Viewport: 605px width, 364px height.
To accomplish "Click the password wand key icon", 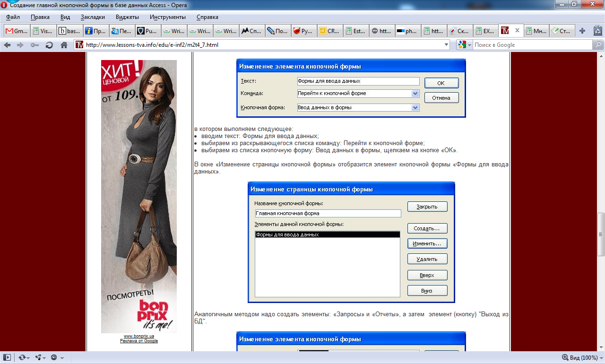I will pos(35,45).
